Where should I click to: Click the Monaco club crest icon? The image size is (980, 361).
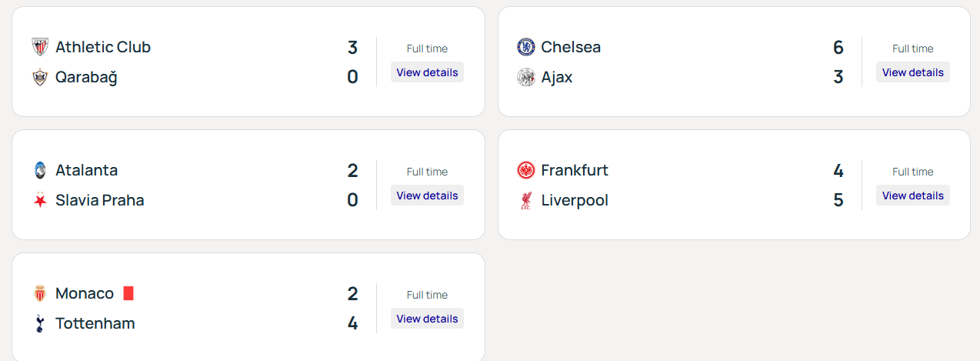pos(40,293)
